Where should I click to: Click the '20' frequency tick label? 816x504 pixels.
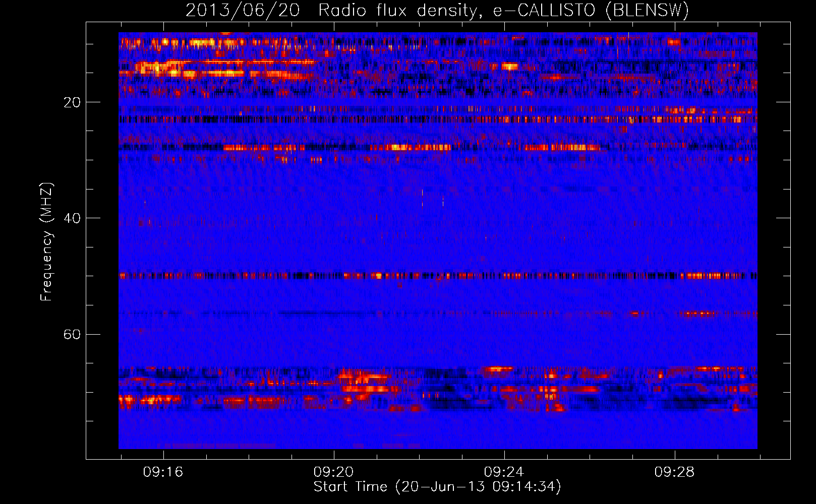point(72,102)
